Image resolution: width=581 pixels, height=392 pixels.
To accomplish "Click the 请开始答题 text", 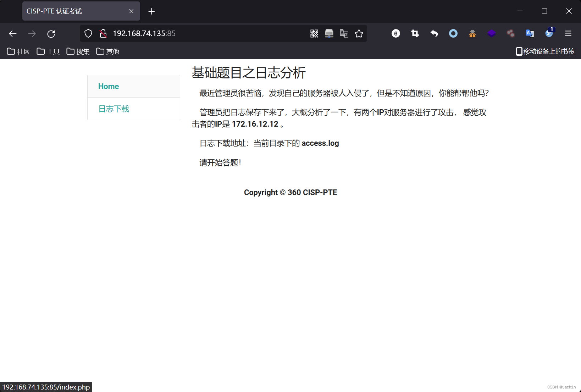I will click(x=220, y=163).
